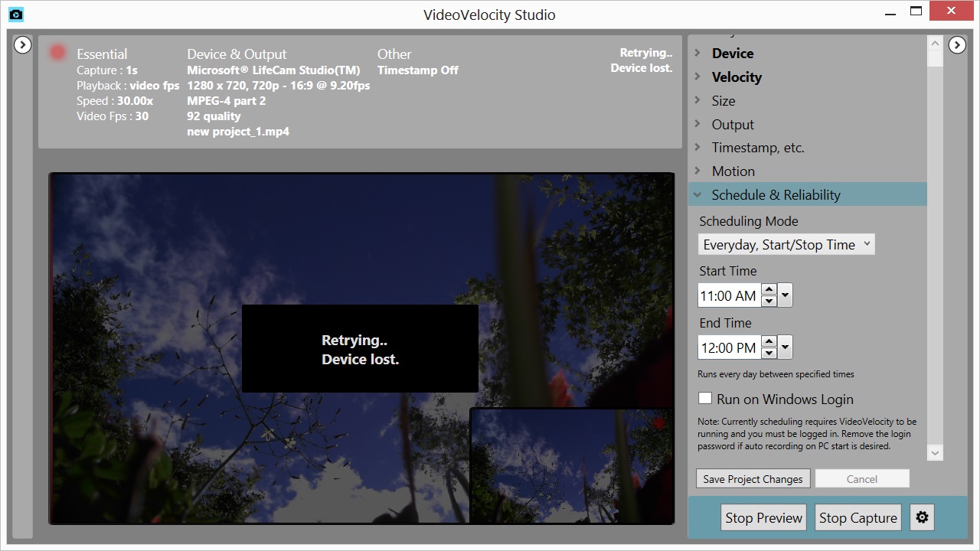This screenshot has width=980, height=551.
Task: Click the Other summary heading
Action: [394, 54]
